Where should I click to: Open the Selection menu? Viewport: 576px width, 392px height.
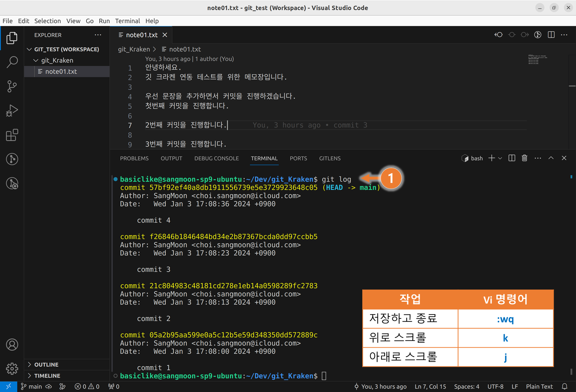[47, 21]
